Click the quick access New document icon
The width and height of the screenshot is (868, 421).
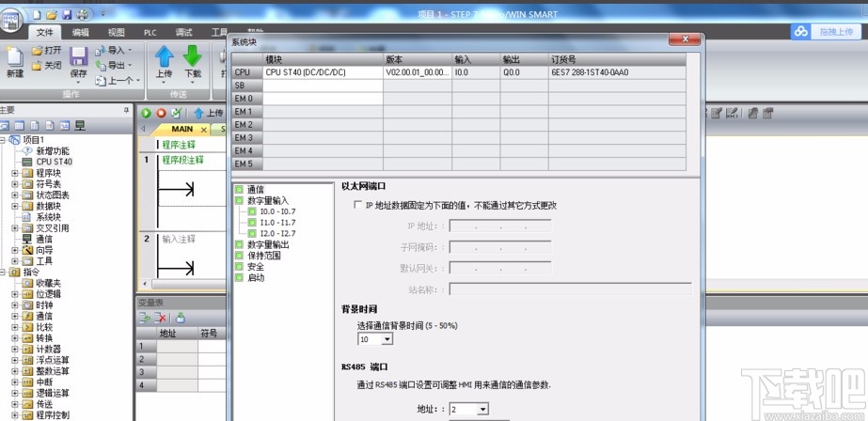coord(37,13)
